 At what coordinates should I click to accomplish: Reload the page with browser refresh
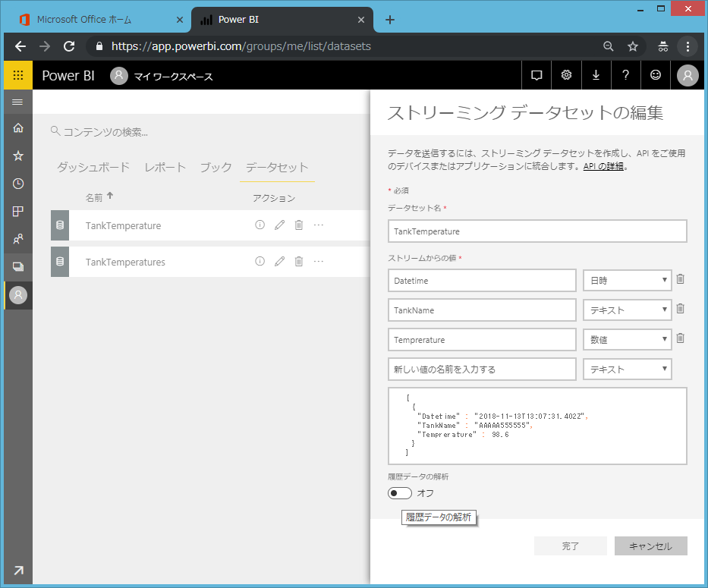[69, 46]
